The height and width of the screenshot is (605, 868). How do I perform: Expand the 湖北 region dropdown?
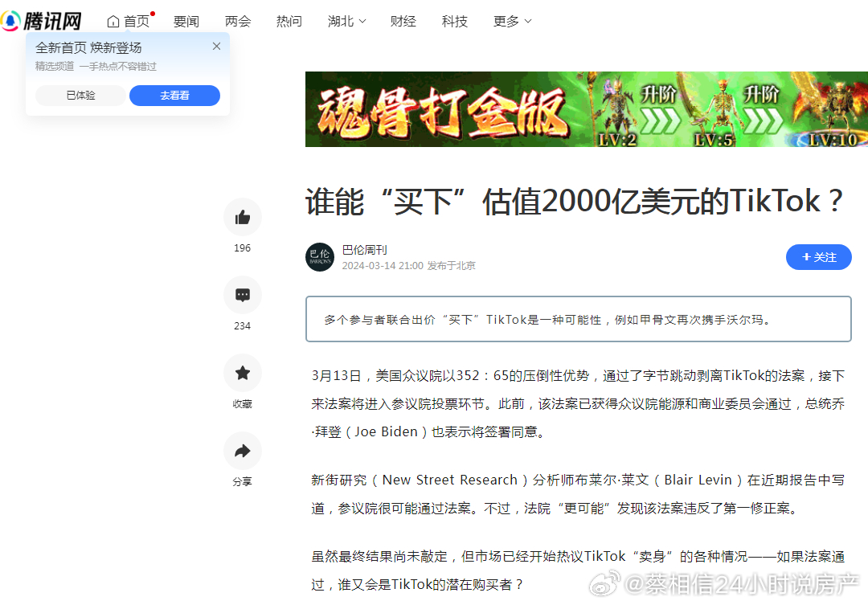point(346,21)
